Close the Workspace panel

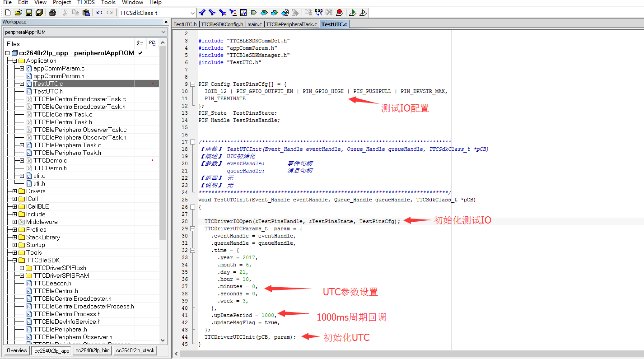pyautogui.click(x=166, y=22)
